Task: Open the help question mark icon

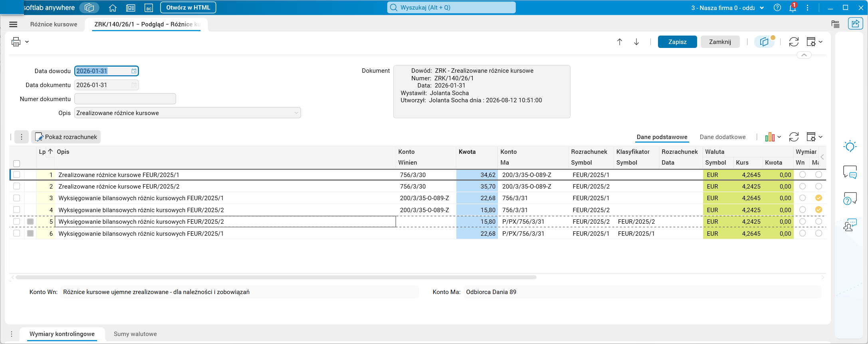Action: click(777, 8)
